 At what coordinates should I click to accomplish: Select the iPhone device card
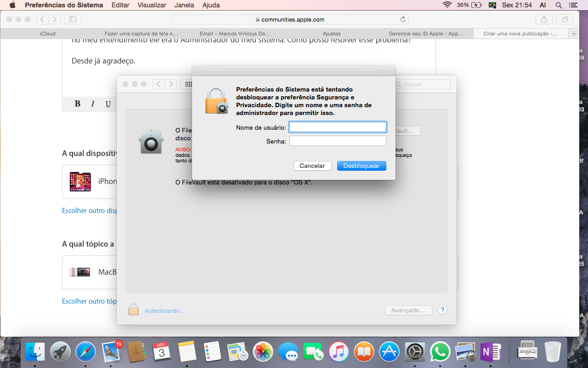click(89, 181)
